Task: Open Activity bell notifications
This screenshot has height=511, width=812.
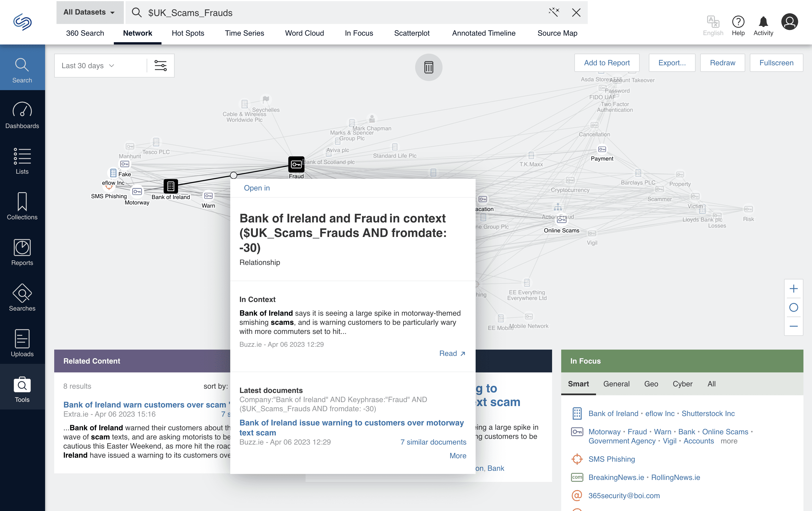Action: 763,25
